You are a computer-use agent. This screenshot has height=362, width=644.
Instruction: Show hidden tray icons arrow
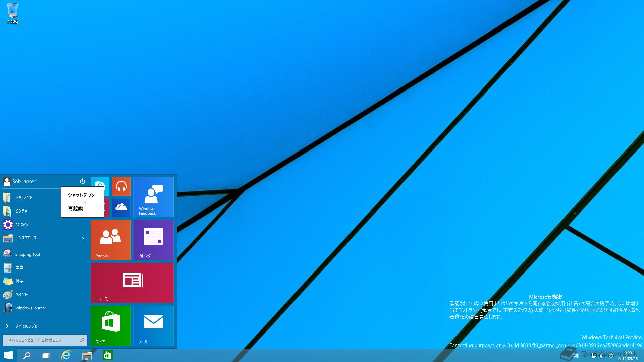click(585, 356)
